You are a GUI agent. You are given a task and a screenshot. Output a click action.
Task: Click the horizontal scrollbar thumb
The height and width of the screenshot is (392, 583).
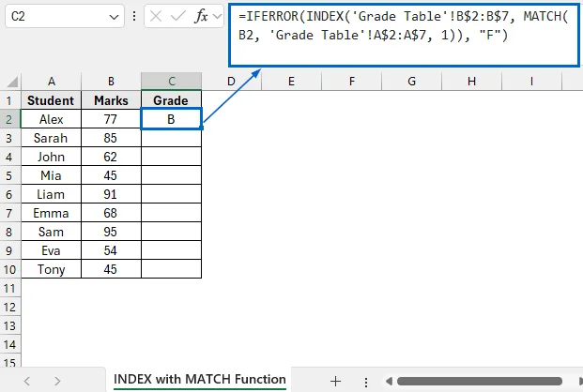[480, 382]
